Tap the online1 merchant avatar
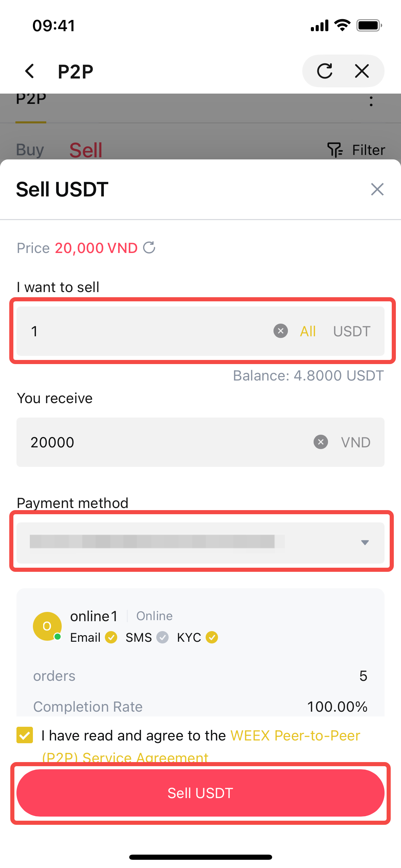Viewport: 401px width, 868px height. [47, 626]
